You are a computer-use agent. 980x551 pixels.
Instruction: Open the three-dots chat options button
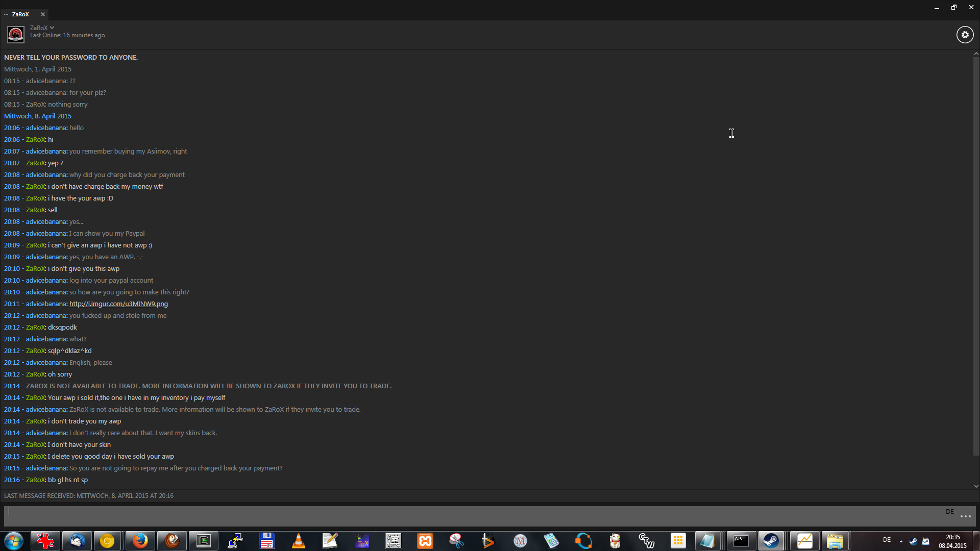click(965, 516)
